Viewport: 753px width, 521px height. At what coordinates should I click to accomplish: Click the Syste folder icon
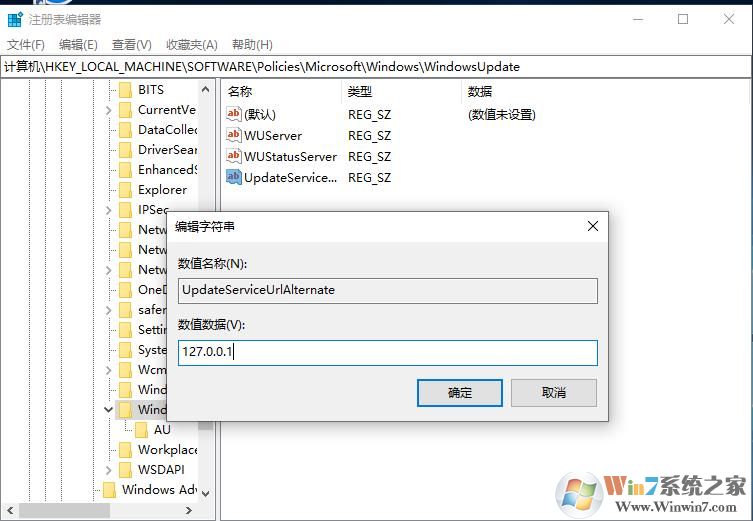(125, 350)
